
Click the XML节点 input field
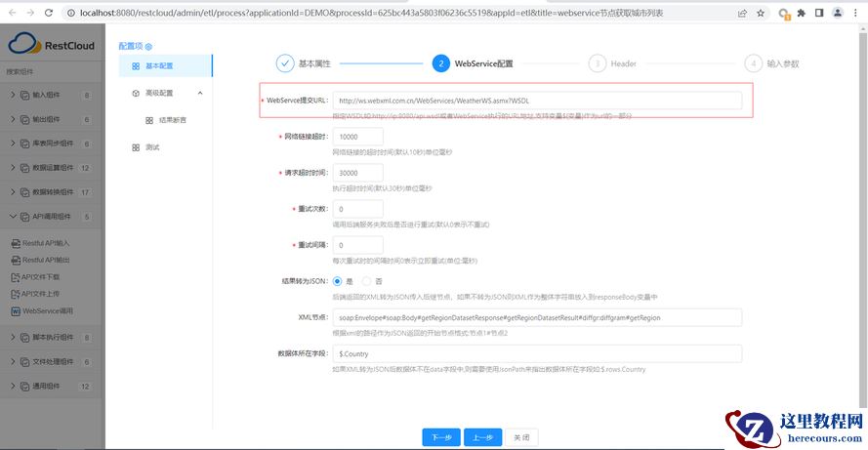point(537,317)
